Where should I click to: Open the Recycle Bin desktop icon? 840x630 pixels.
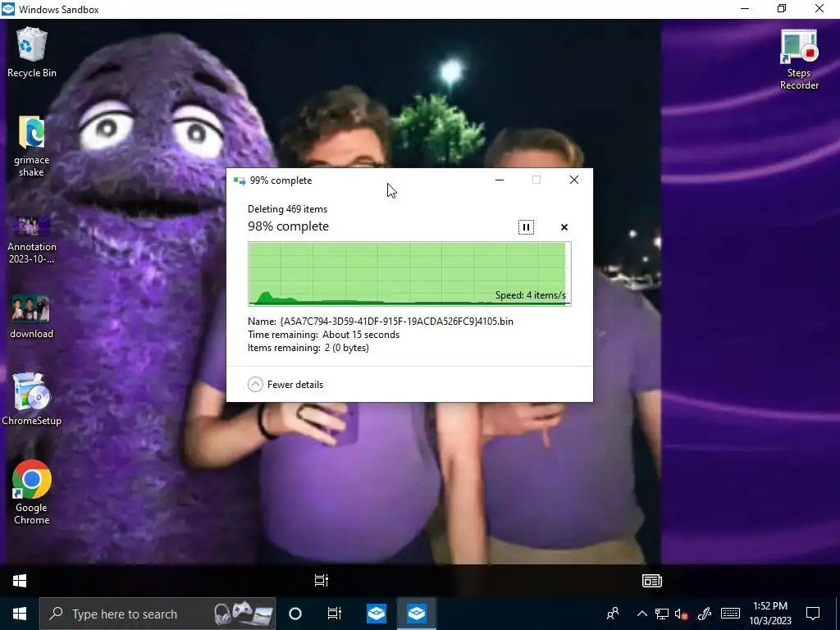pyautogui.click(x=32, y=52)
